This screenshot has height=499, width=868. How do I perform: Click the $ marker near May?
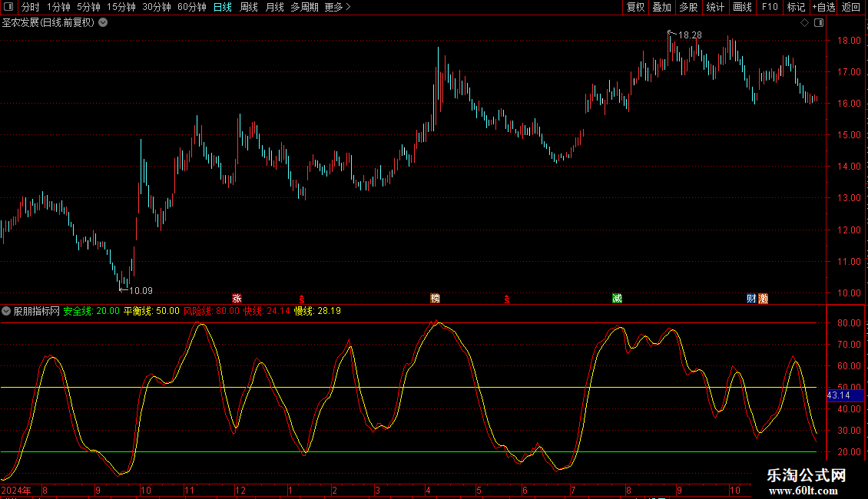506,299
